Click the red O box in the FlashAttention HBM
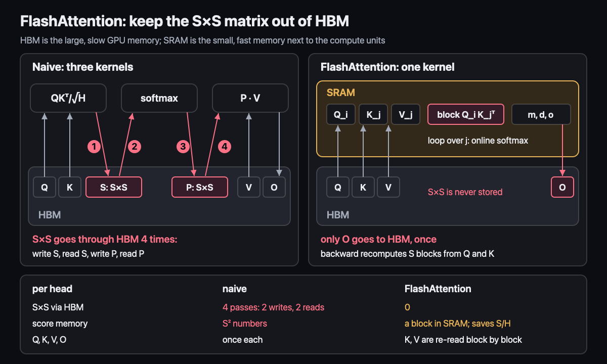Image resolution: width=607 pixels, height=364 pixels. 562,187
